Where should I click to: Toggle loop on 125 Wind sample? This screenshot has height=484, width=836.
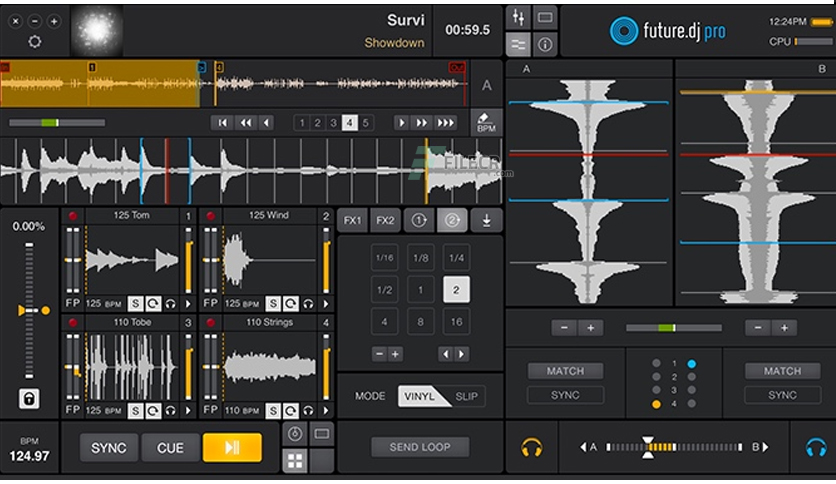point(291,304)
